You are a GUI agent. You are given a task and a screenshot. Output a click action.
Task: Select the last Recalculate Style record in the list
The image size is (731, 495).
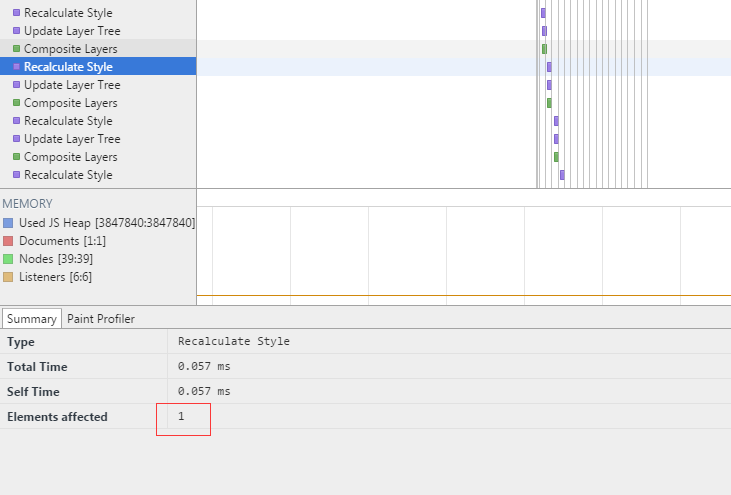[98, 175]
